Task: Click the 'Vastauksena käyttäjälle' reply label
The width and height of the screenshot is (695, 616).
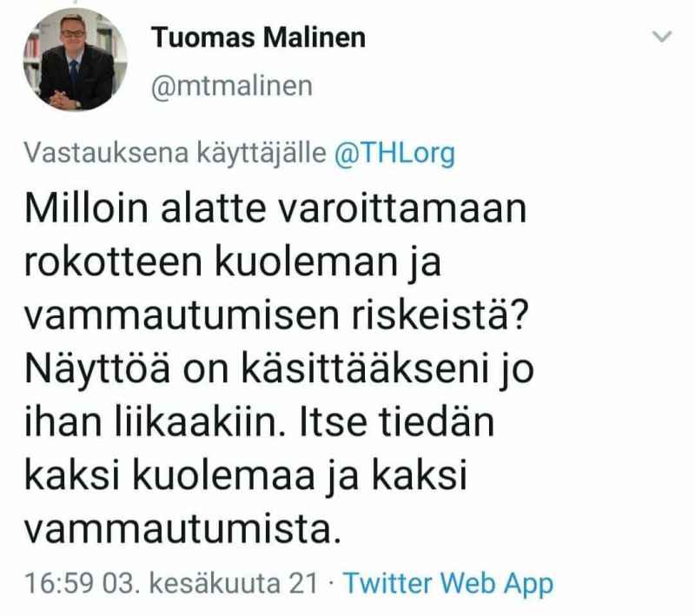Action: [x=175, y=153]
